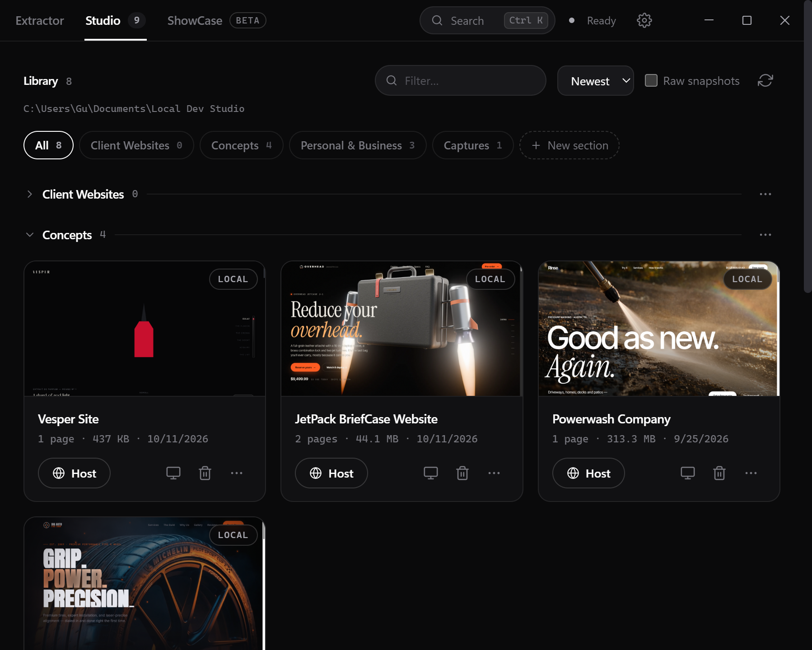Image resolution: width=812 pixels, height=650 pixels.
Task: Click the vertical scrollbar on the right
Action: click(808, 147)
